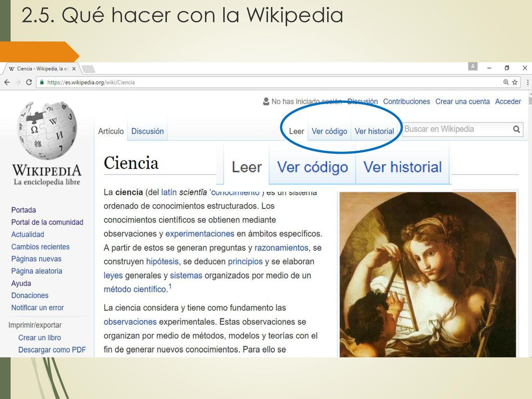Switch to the Discusión page tab

tap(147, 131)
